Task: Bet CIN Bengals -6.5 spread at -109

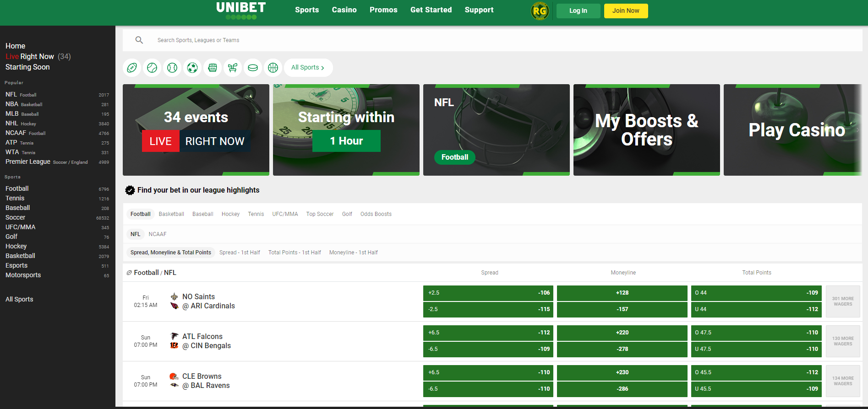Action: point(488,349)
